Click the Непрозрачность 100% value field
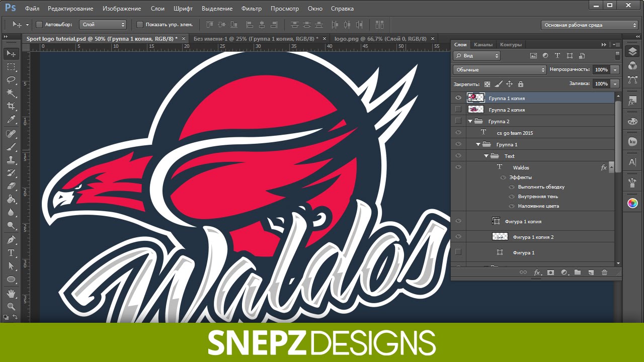Screen dimensions: 644x362 coord(601,70)
